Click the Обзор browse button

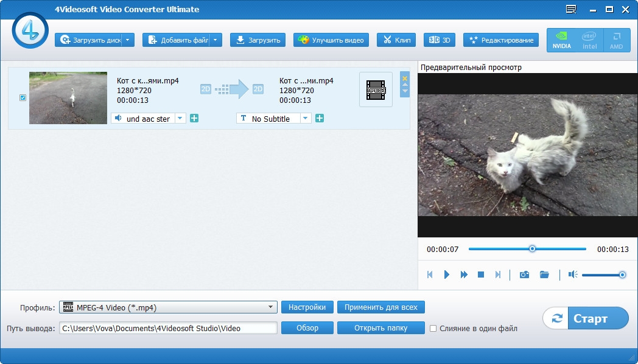307,328
